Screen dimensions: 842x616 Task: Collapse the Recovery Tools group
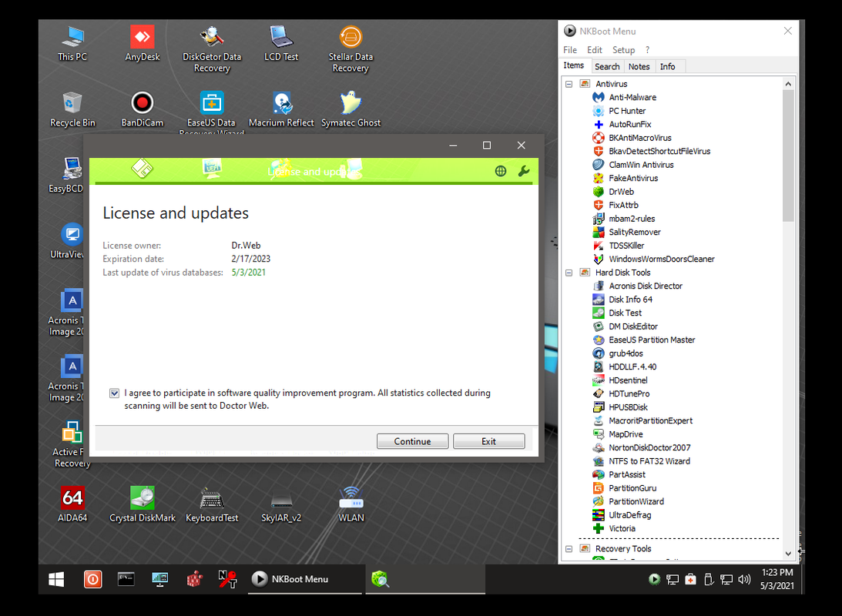click(x=569, y=549)
